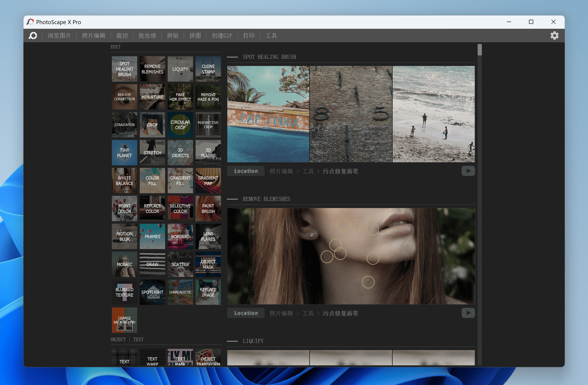The width and height of the screenshot is (588, 385).
Task: Select the 拼图 tab
Action: (x=195, y=36)
